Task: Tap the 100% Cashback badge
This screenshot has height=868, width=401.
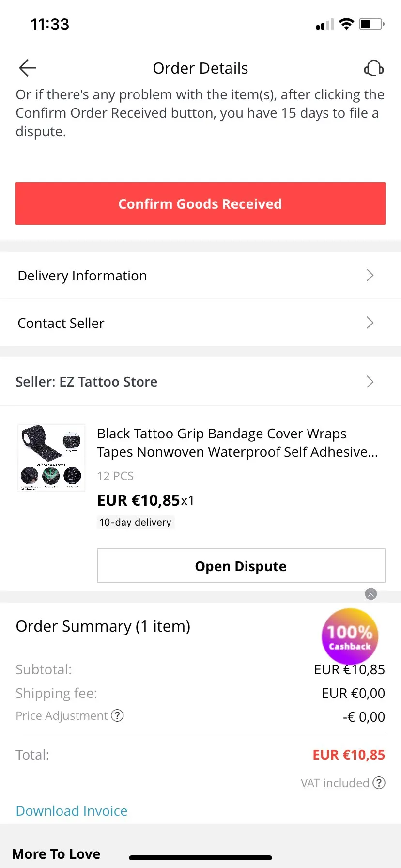Action: click(x=350, y=636)
